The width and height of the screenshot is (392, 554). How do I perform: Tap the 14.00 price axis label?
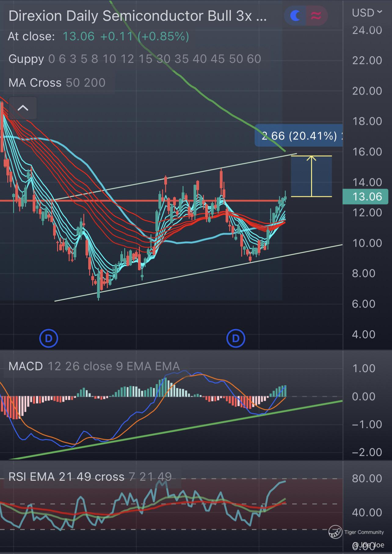pyautogui.click(x=367, y=182)
